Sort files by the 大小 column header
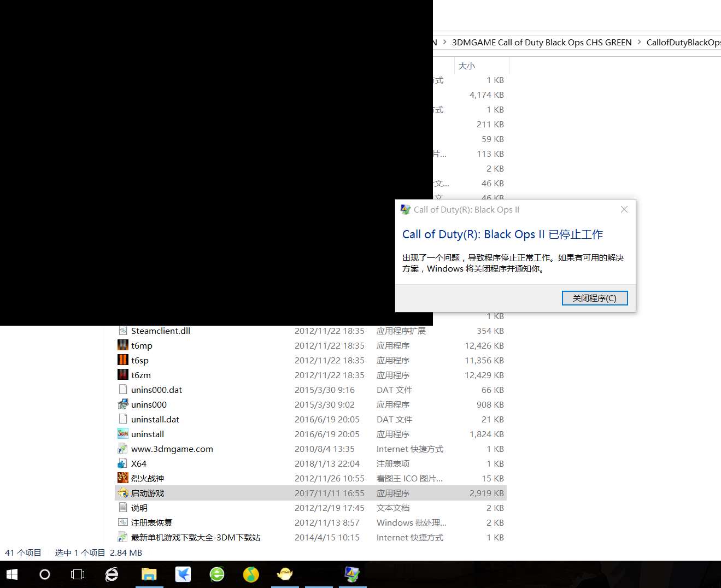This screenshot has width=721, height=588. click(x=482, y=66)
